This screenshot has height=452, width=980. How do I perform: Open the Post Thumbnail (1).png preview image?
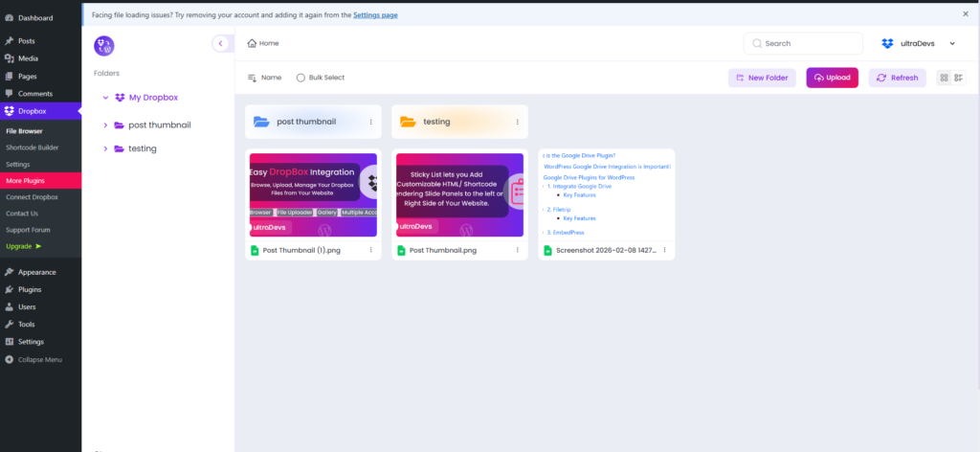(x=313, y=195)
